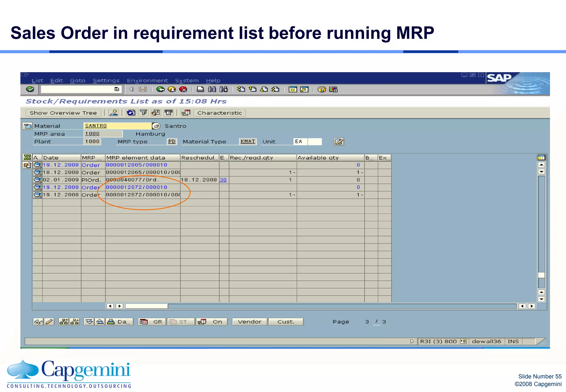
Task: Click the Create New Session icon
Action: point(293,89)
